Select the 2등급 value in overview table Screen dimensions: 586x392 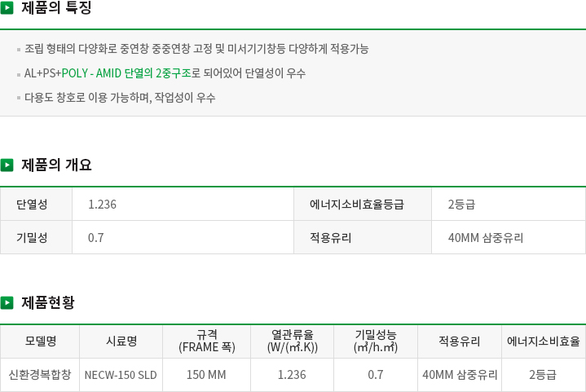click(x=461, y=205)
